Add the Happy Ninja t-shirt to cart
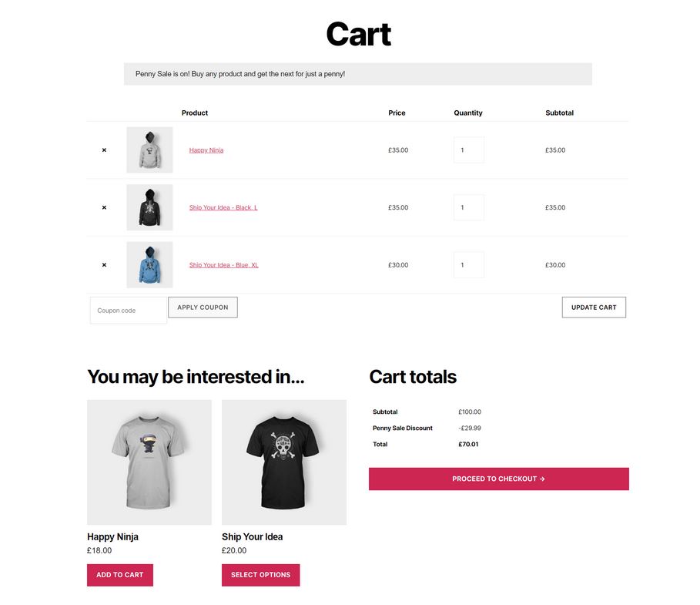The image size is (700, 605). 120,575
